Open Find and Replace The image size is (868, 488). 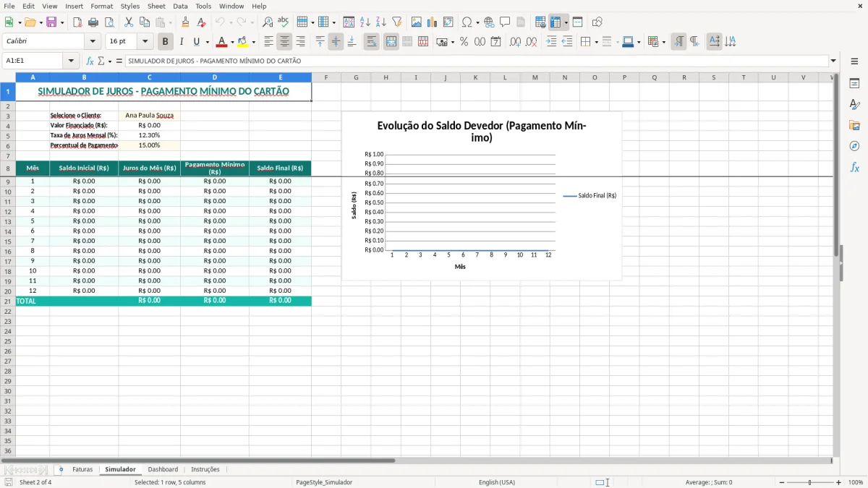[268, 22]
